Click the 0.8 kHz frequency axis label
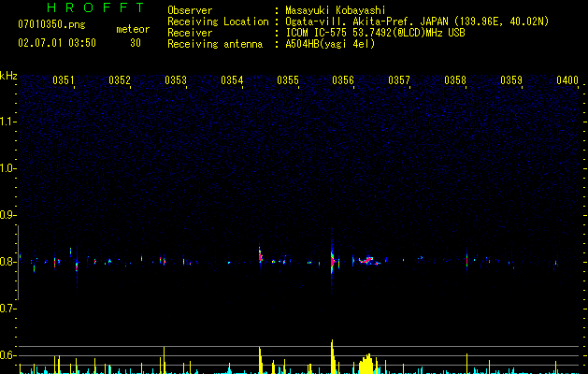The image size is (588, 374). tap(7, 262)
